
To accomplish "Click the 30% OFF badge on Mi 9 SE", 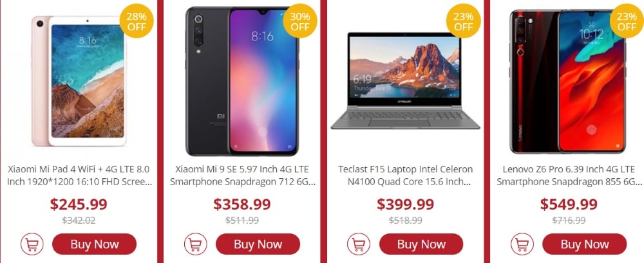I will (x=300, y=21).
